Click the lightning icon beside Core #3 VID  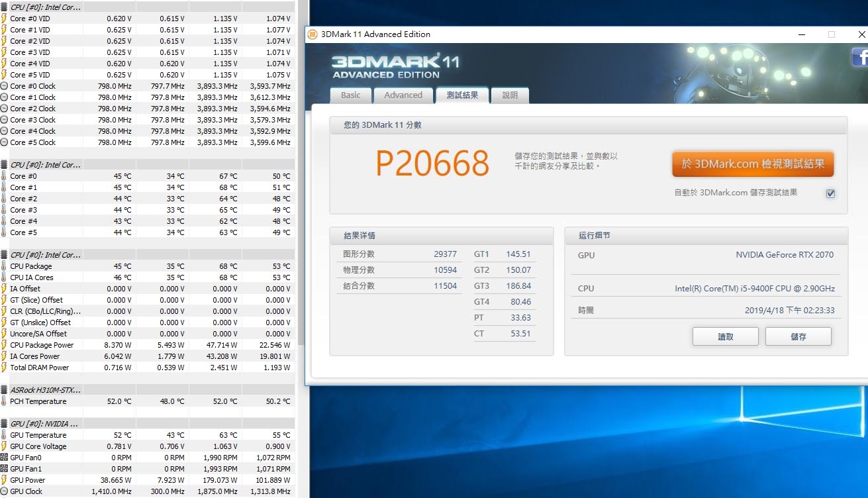click(4, 52)
